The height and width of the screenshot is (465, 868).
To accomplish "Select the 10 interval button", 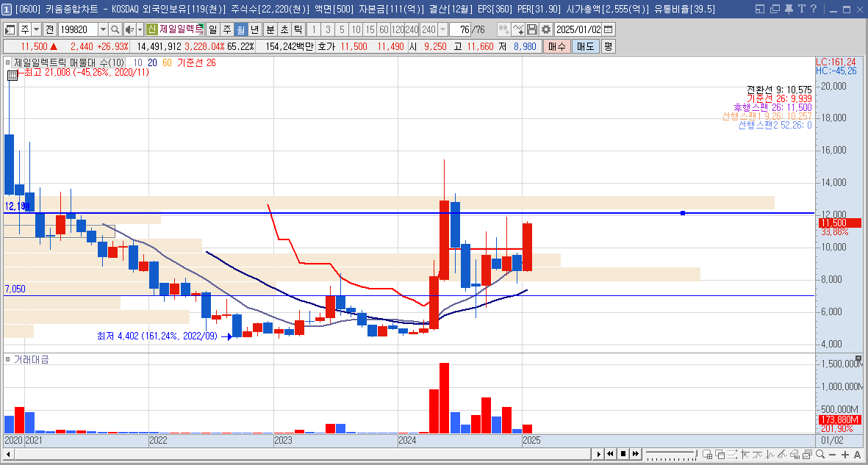I will (356, 29).
